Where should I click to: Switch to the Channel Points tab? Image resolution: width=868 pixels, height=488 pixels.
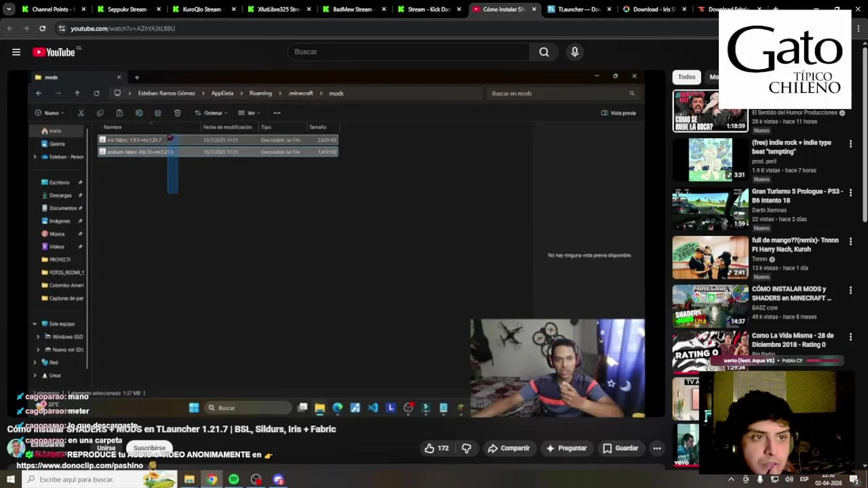coord(52,9)
